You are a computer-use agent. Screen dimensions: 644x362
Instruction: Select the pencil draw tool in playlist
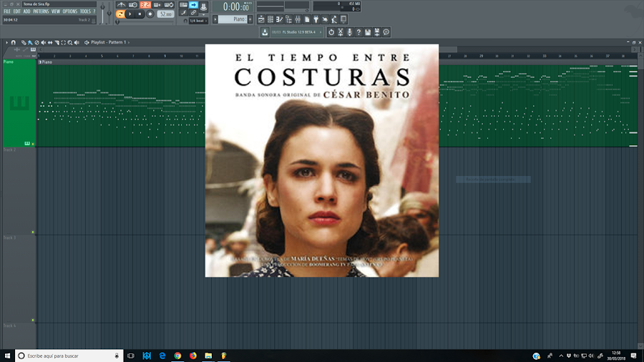[24, 42]
